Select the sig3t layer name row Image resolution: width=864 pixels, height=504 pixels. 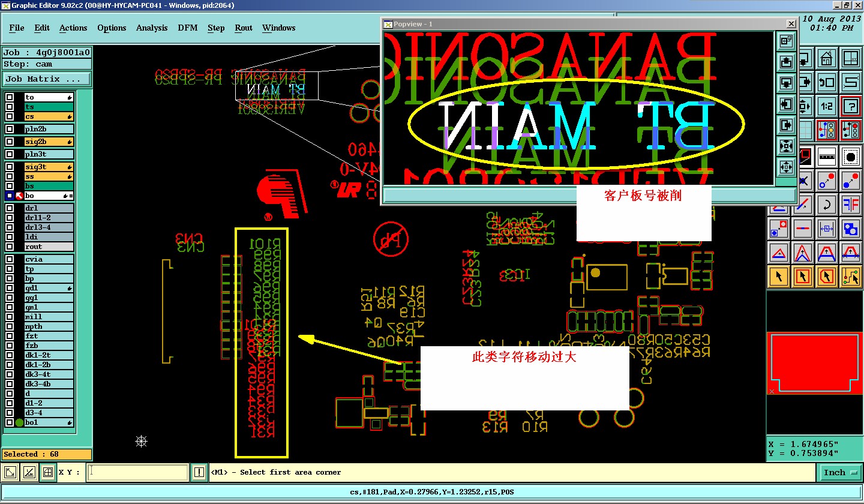[49, 167]
